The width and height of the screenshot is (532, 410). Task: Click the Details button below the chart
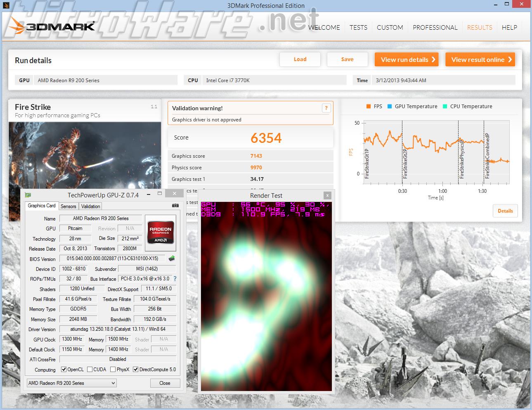(505, 211)
